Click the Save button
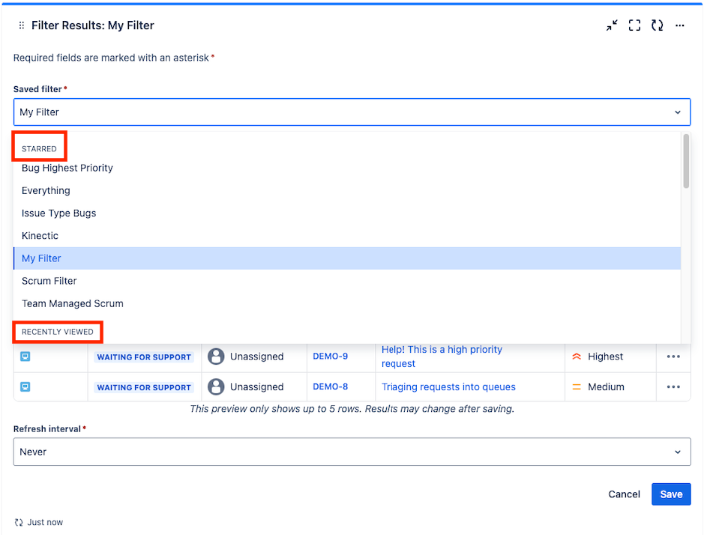 click(x=671, y=494)
